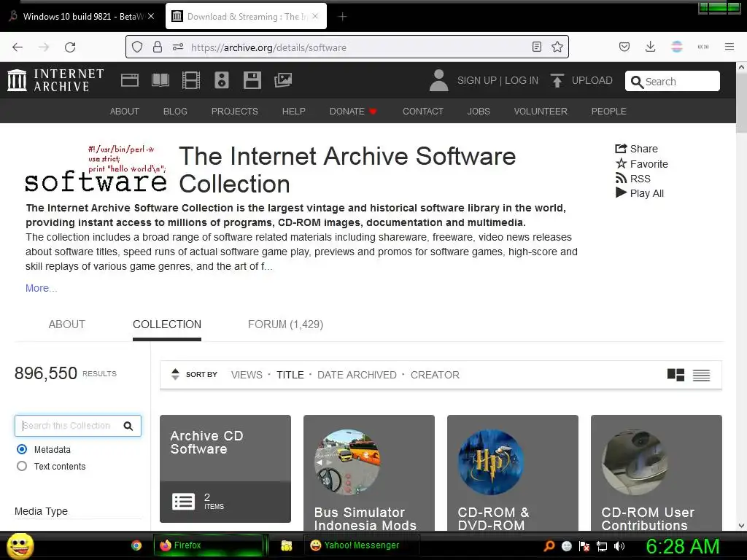
Task: Select the Metadata radio button
Action: coord(22,449)
